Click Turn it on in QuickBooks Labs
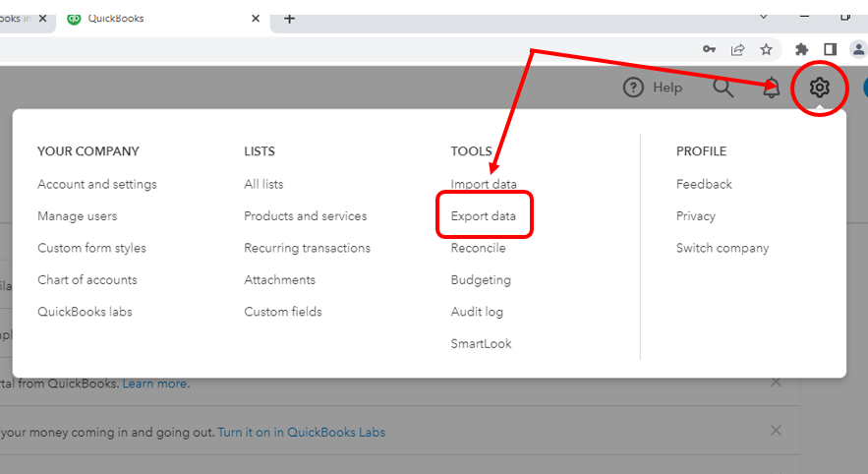 [301, 432]
